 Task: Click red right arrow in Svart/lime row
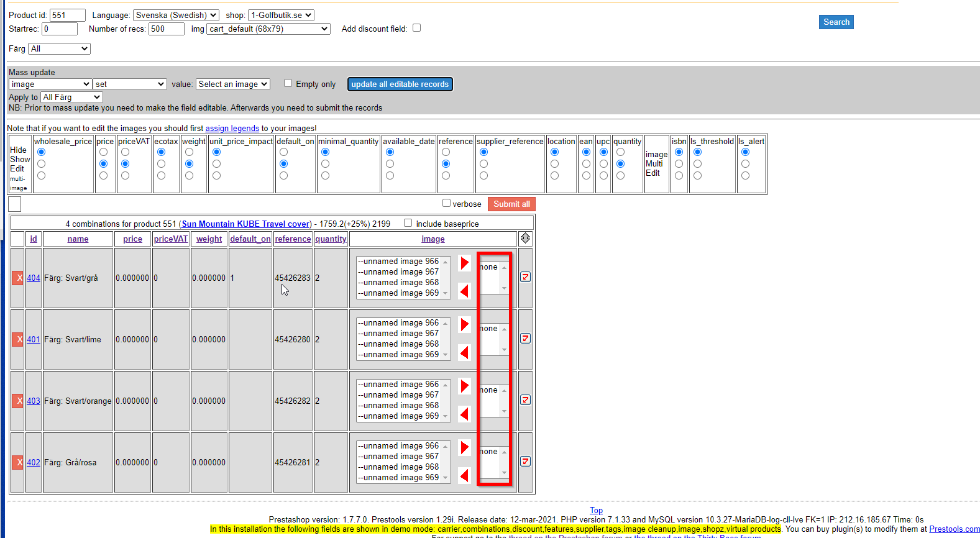(464, 324)
